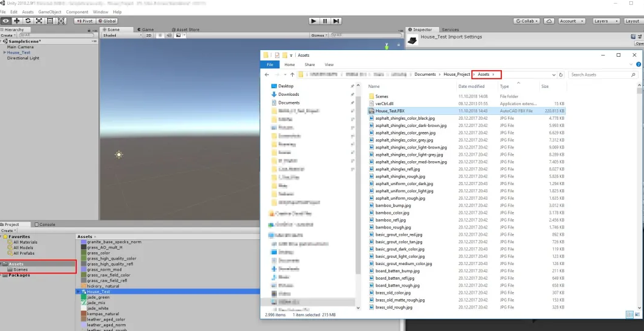Switch to the Asset Store tab

[x=185, y=29]
